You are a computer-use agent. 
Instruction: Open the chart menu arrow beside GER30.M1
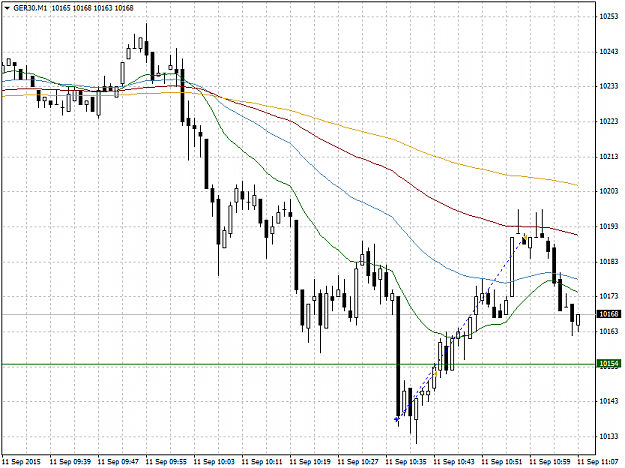point(7,8)
